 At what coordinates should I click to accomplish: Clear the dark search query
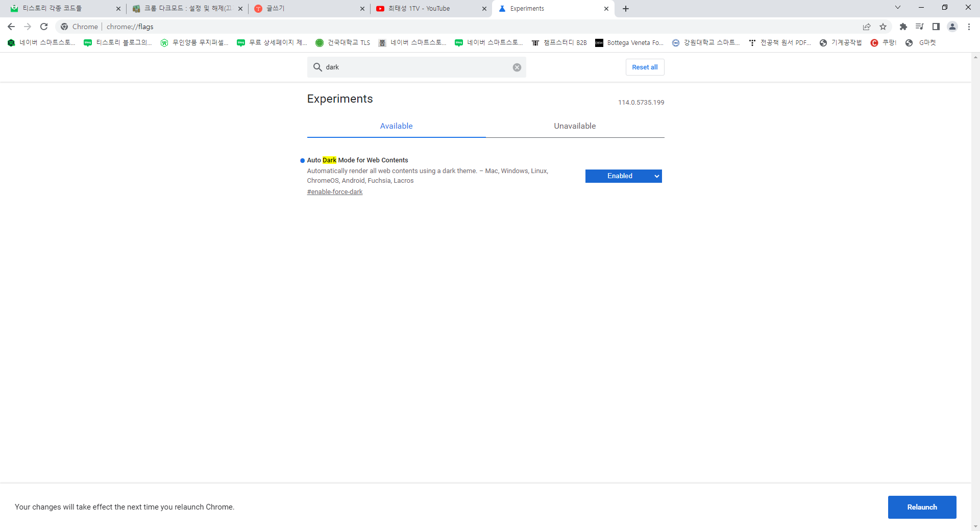click(517, 67)
